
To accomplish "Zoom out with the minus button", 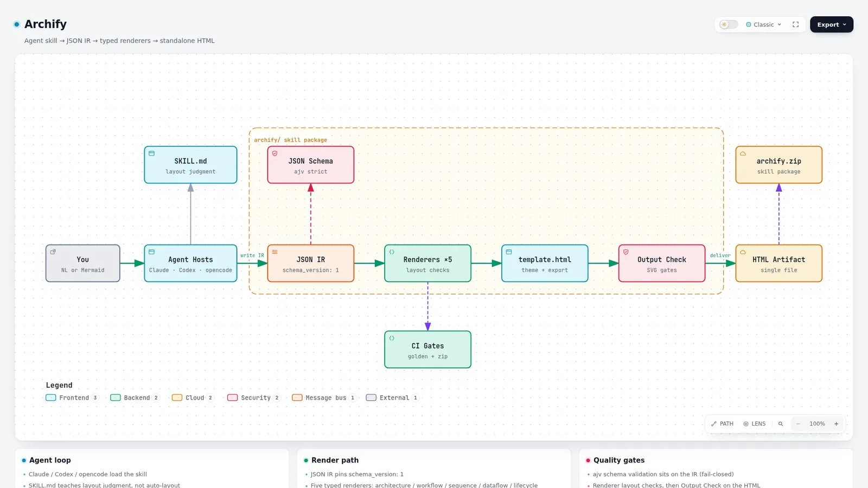I will point(798,424).
